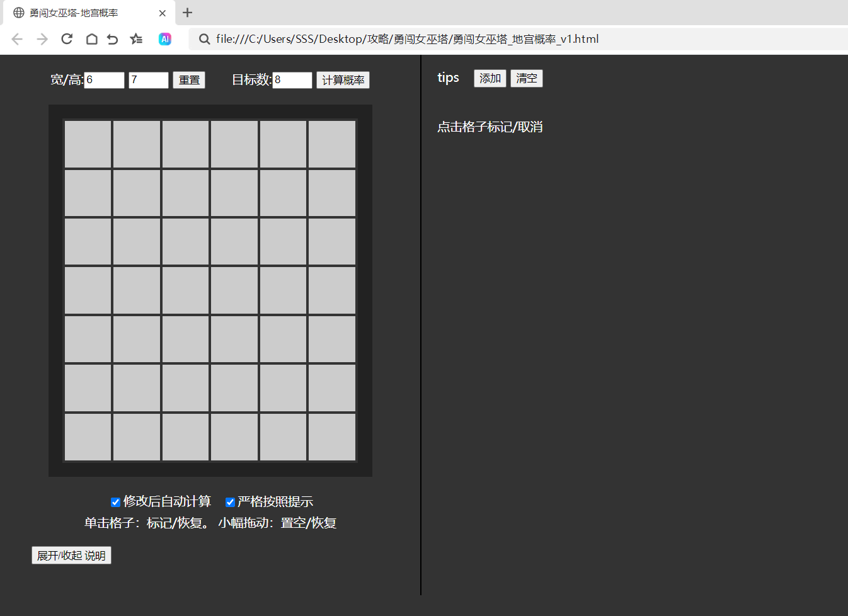The width and height of the screenshot is (848, 616).
Task: Mark grid cell in row 6, column 1
Action: pos(88,388)
